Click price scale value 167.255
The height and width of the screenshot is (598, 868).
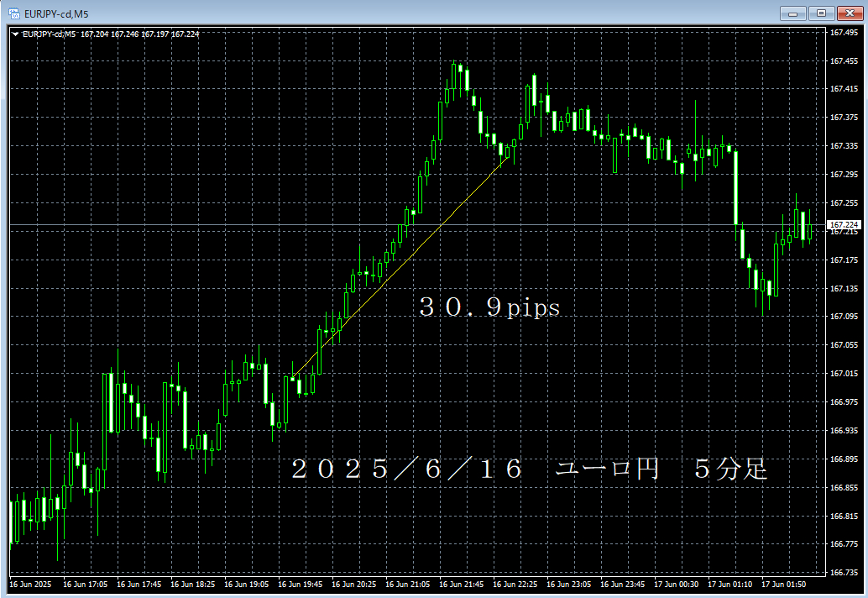844,203
